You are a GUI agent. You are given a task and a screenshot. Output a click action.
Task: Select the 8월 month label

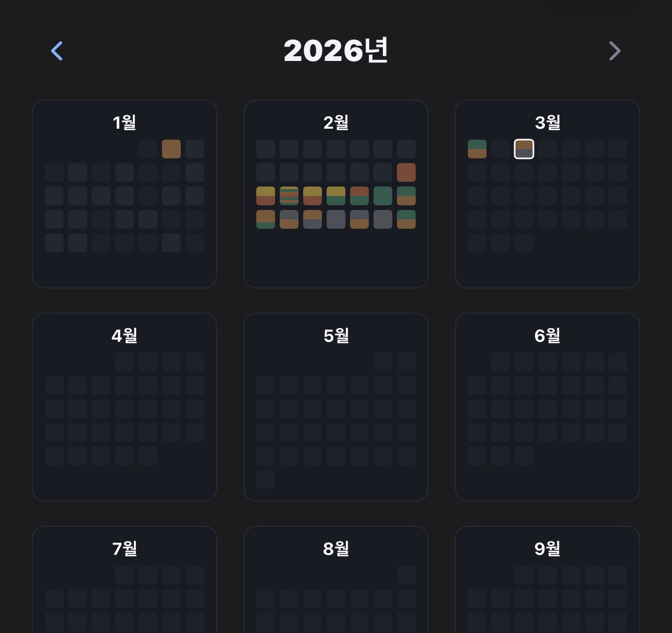pos(336,549)
